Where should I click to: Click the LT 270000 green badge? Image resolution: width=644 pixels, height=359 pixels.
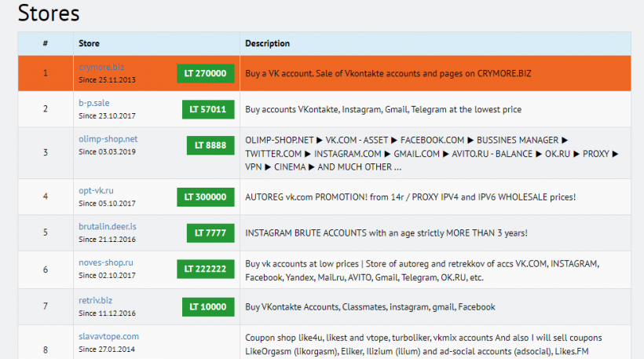point(205,74)
